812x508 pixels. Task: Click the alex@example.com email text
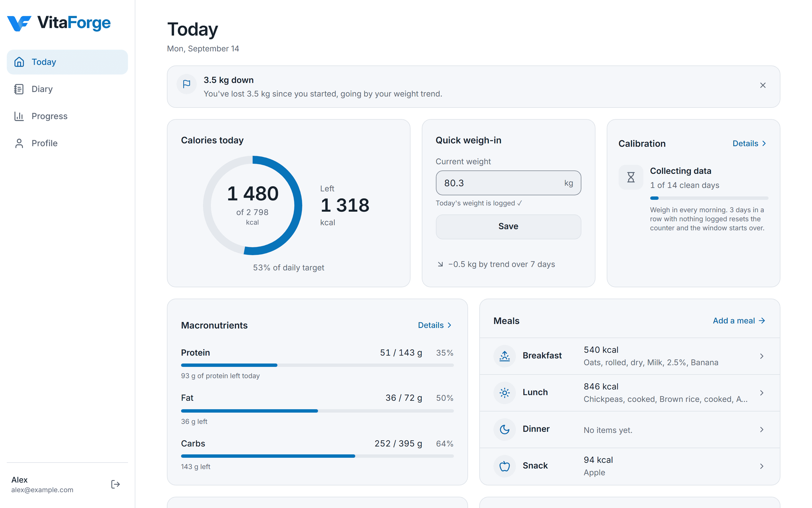click(x=42, y=490)
